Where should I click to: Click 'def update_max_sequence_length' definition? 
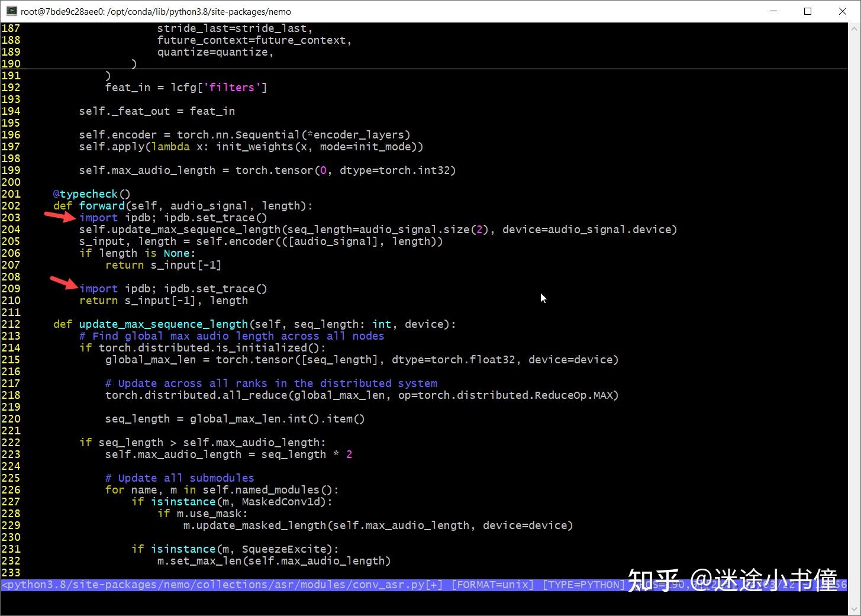(254, 324)
